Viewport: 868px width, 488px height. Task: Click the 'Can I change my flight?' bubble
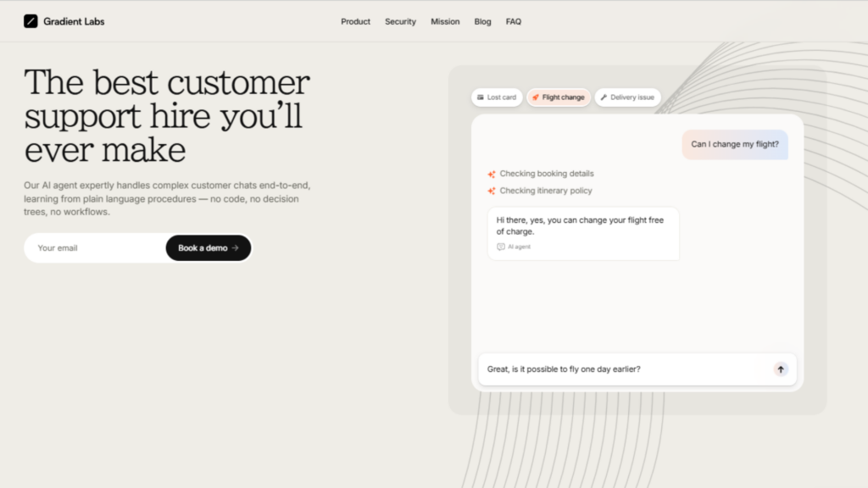(735, 144)
